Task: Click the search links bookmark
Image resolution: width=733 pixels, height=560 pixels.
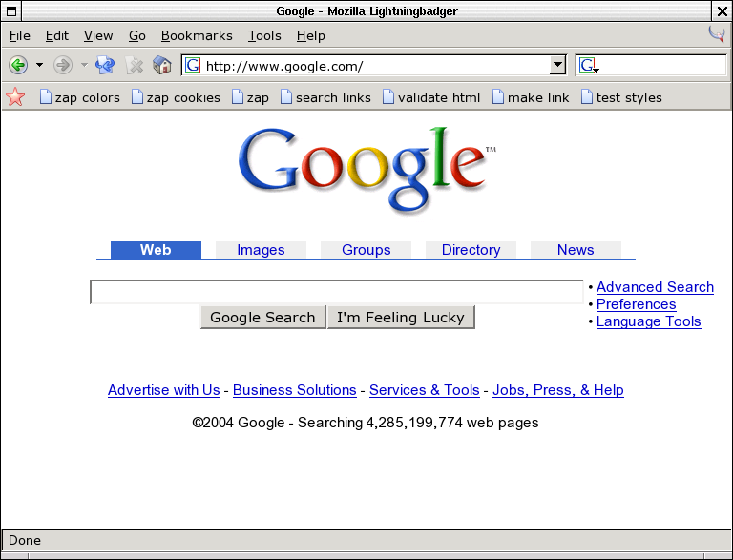Action: pos(325,97)
